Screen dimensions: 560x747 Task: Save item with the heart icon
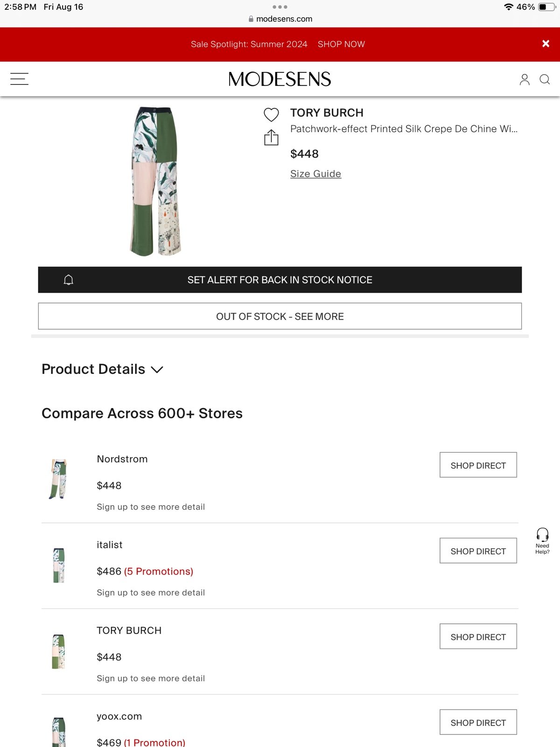pos(271,115)
